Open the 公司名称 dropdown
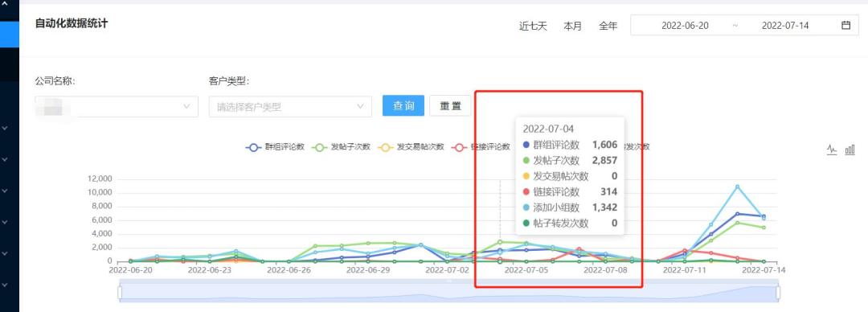 tap(117, 106)
